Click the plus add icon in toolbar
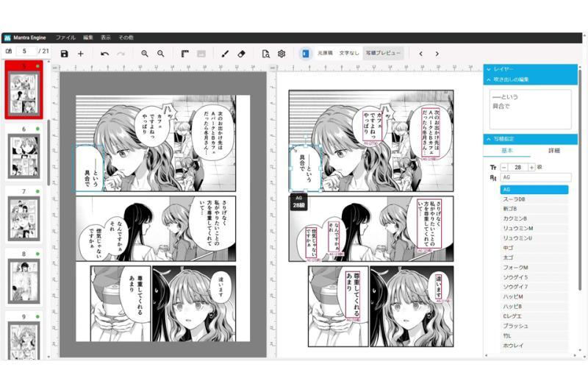The width and height of the screenshot is (588, 392). 81,54
